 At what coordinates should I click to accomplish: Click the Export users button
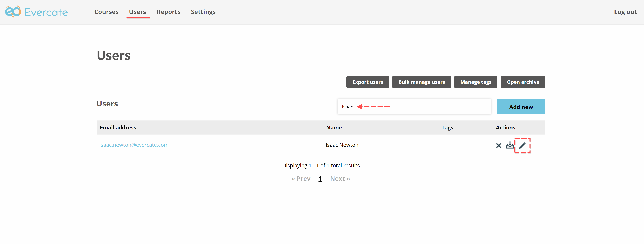(368, 82)
